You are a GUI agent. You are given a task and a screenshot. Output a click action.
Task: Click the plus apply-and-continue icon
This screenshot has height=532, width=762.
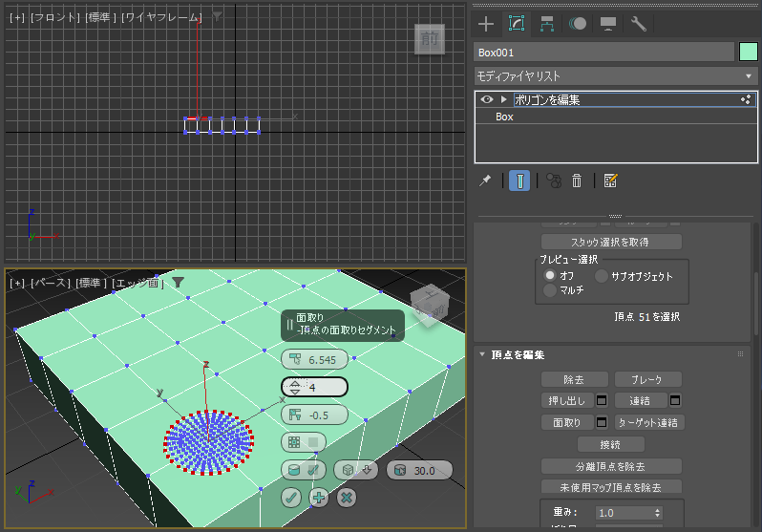[x=319, y=498]
